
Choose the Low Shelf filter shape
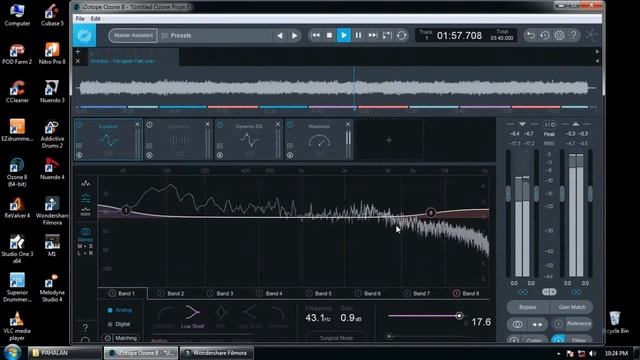192,317
